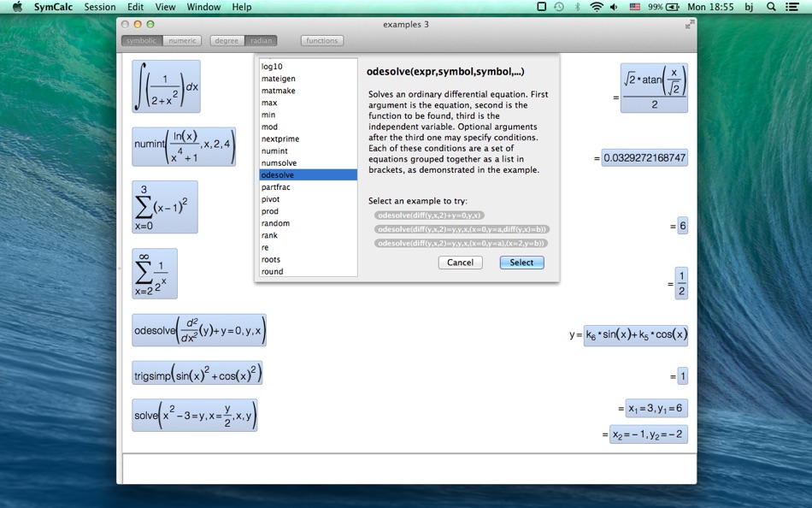
Task: Open the SymCalc menu
Action: tap(53, 7)
